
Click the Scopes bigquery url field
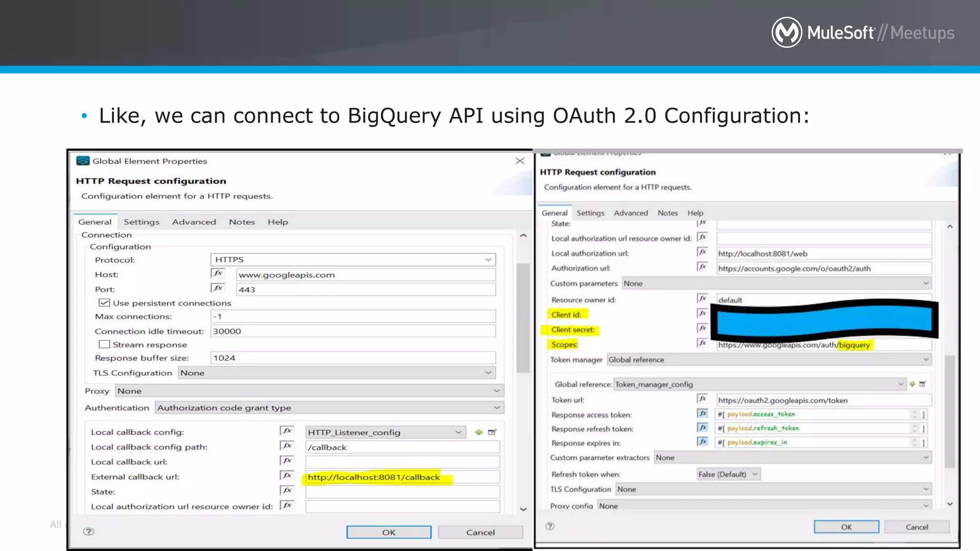coord(824,345)
